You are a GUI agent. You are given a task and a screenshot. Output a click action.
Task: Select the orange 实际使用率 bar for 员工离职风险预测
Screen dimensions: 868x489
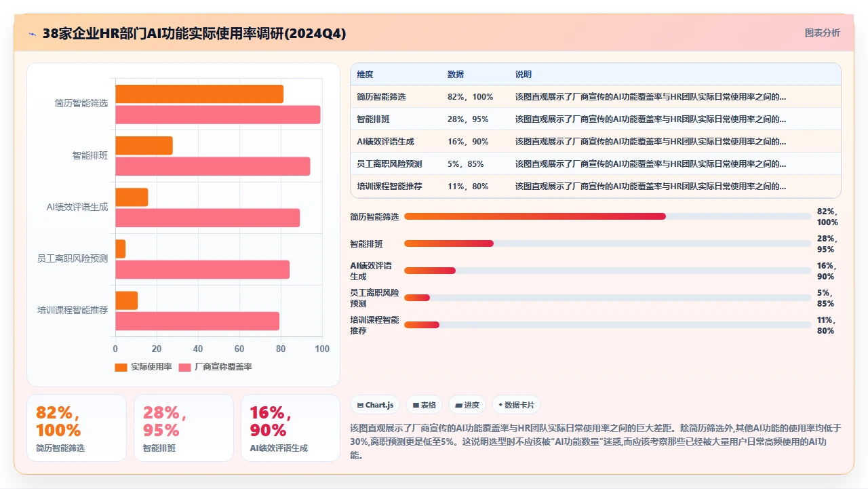pyautogui.click(x=120, y=249)
